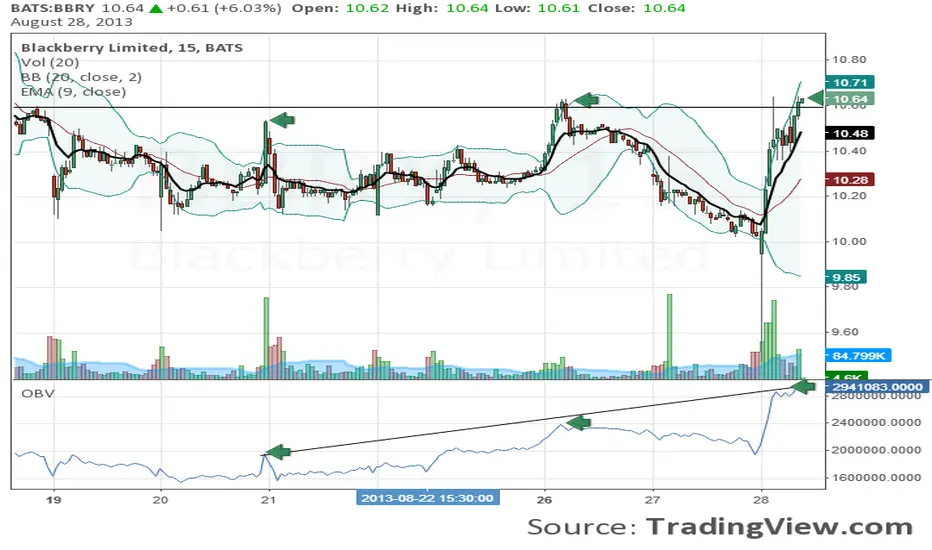The height and width of the screenshot is (550, 932).
Task: Click the 2000000.0000 OBV axis label
Action: tap(877, 450)
